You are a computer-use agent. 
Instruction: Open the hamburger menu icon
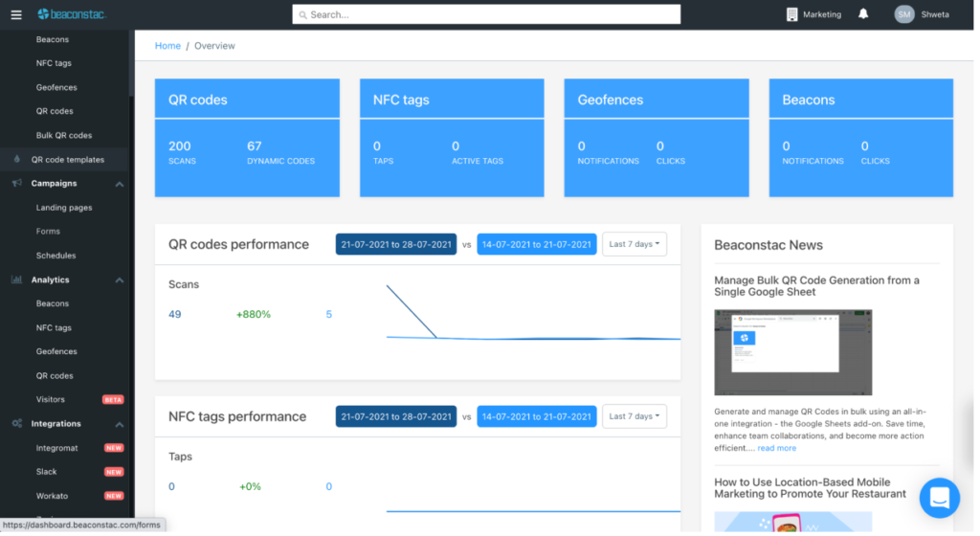click(16, 14)
